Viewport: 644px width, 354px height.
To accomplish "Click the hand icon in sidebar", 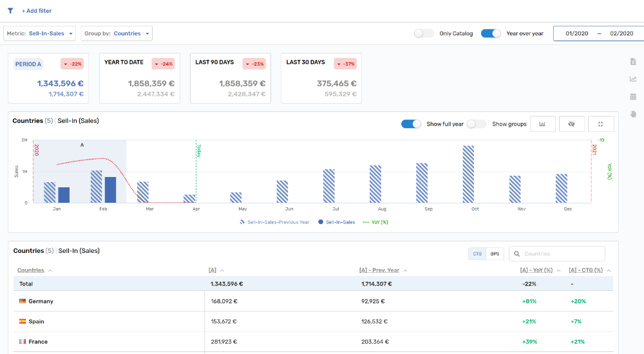I will [x=633, y=114].
